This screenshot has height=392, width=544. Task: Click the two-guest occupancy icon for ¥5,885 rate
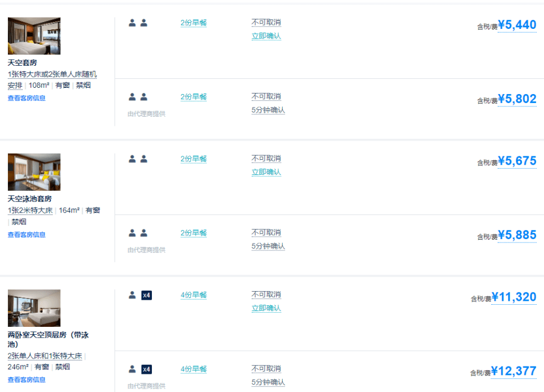pyautogui.click(x=138, y=233)
